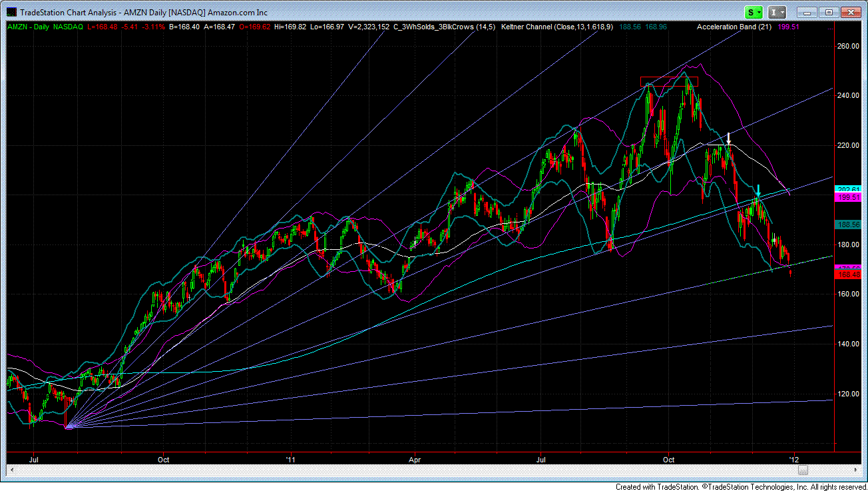
Task: Click the 260.00 price axis label
Action: coord(849,46)
